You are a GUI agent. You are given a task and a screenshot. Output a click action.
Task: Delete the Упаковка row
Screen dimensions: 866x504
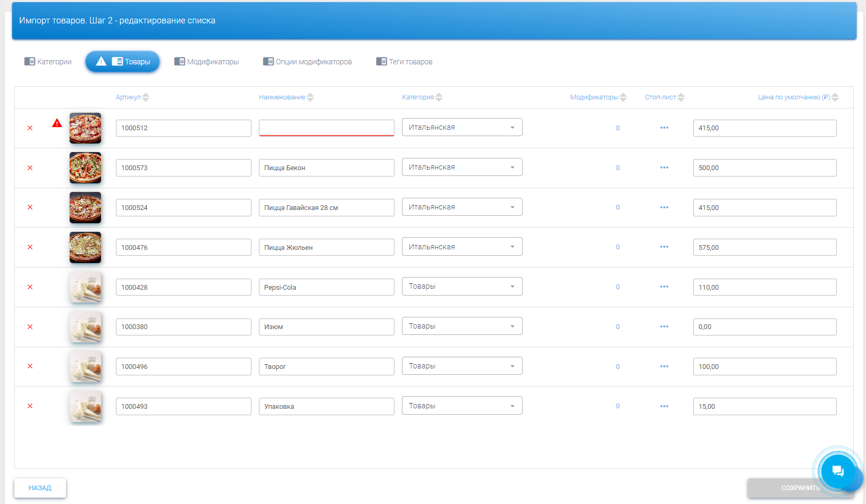coord(30,406)
